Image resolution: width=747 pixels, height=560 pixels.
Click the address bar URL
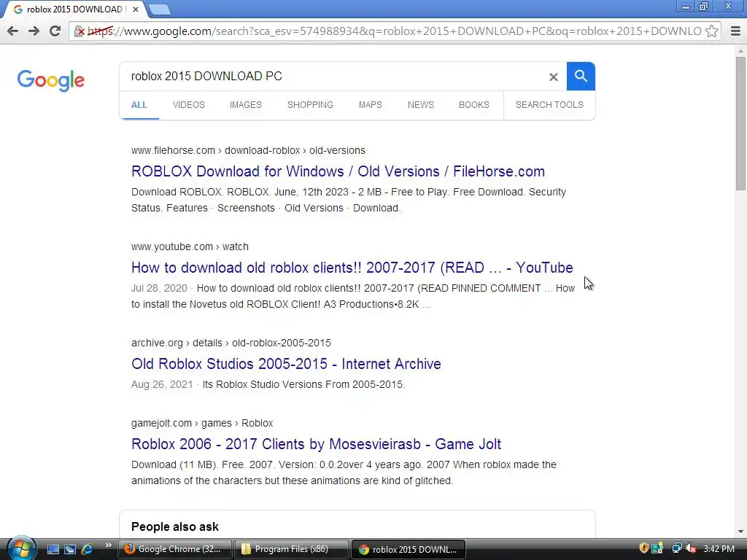(x=395, y=31)
